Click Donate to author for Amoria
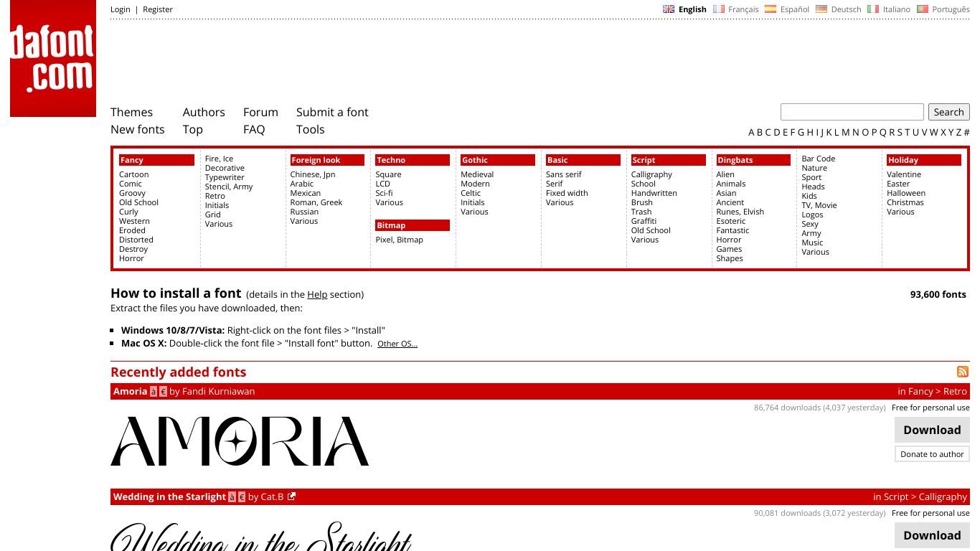 932,454
